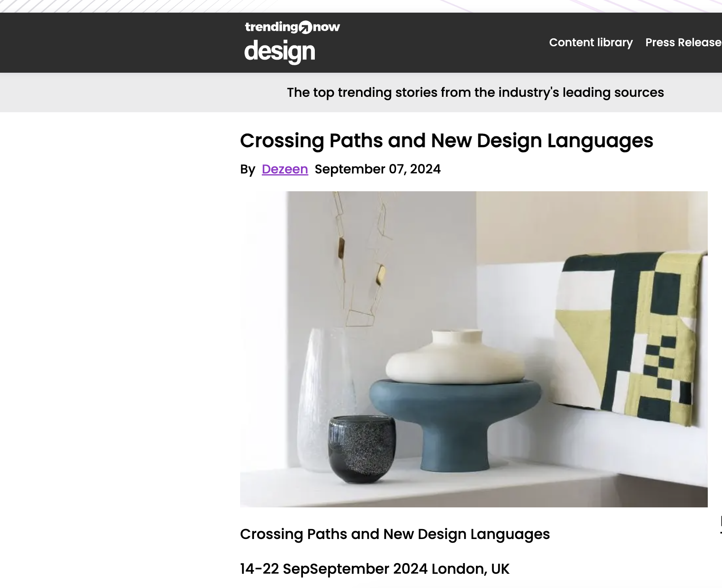Click the 'By' label before author
Image resolution: width=722 pixels, height=588 pixels.
point(248,169)
